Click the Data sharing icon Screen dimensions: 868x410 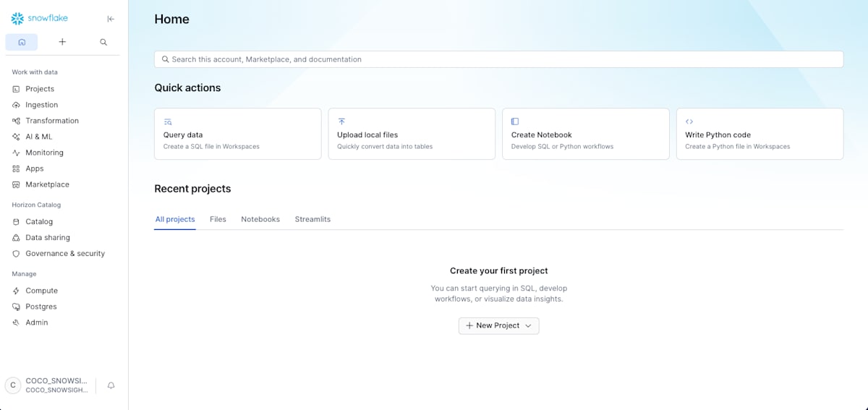point(17,238)
